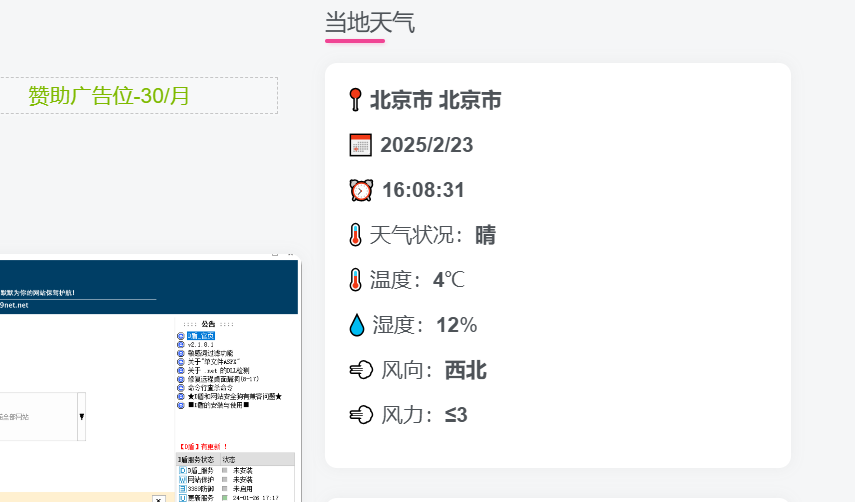Select the 北京市 北京市 location text

click(436, 100)
